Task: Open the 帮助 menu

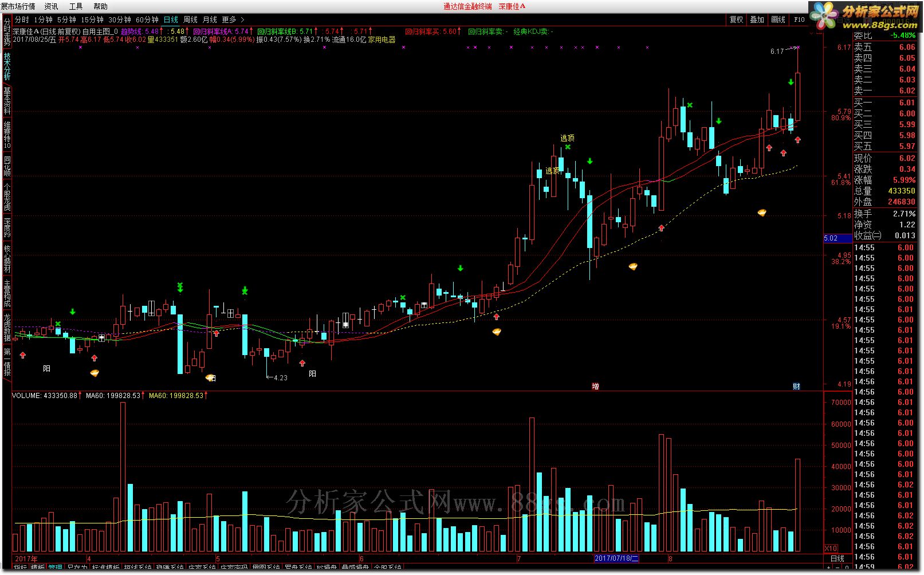Action: pos(100,6)
